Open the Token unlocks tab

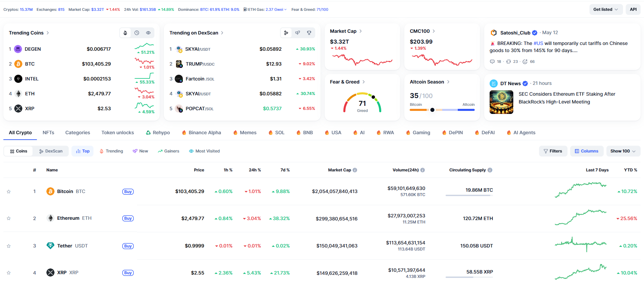[x=117, y=133]
